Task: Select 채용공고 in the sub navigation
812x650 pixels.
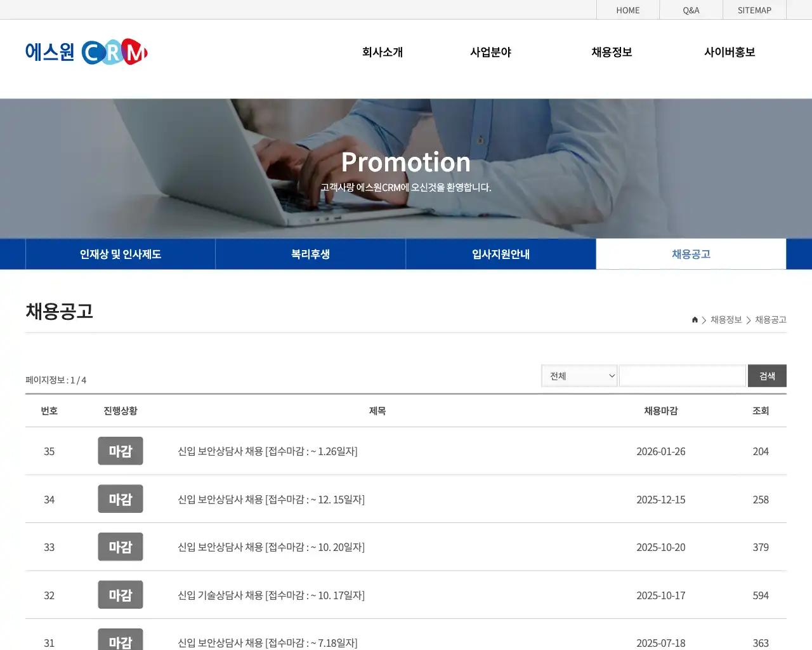Action: [x=691, y=254]
